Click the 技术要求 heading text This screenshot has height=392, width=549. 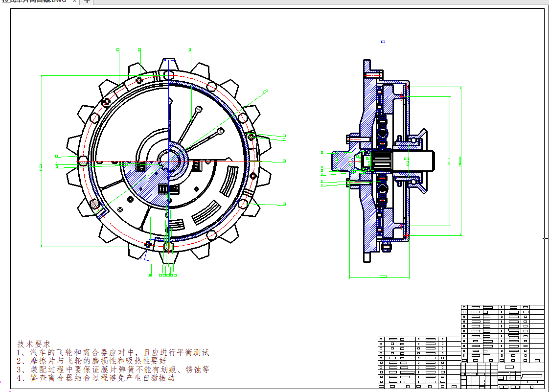tap(34, 345)
